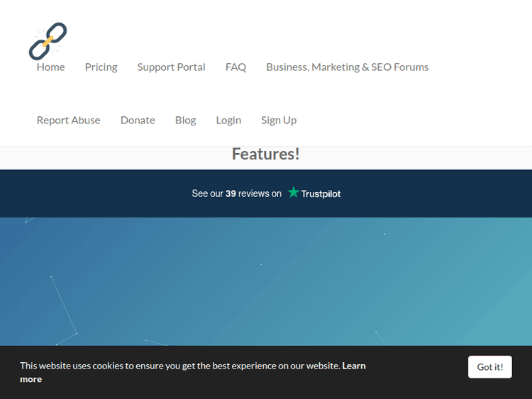Click the chain link site logo

[x=48, y=40]
